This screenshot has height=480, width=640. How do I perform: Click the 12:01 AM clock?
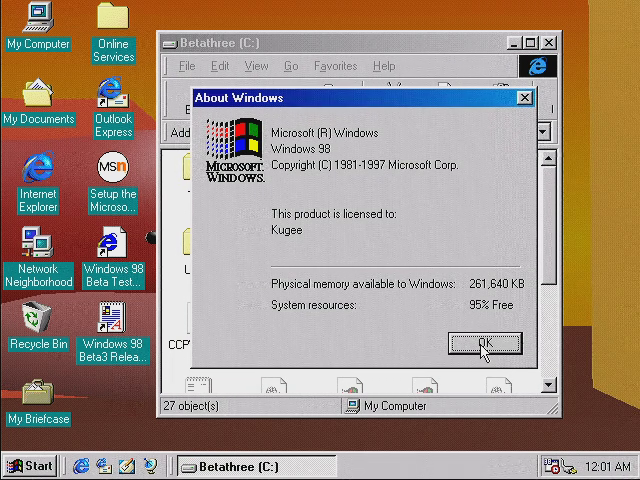(x=608, y=466)
